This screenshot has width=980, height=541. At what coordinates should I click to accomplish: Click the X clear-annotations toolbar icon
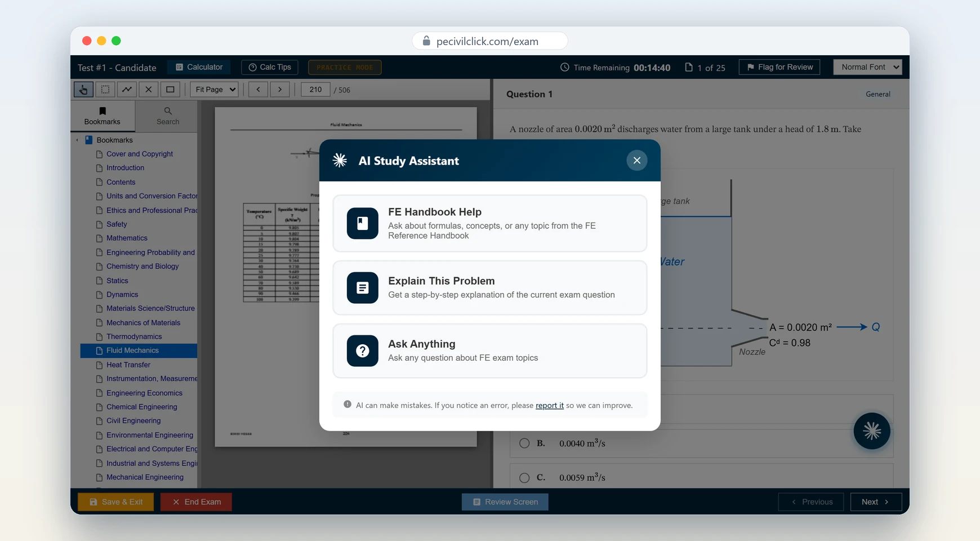click(x=149, y=89)
